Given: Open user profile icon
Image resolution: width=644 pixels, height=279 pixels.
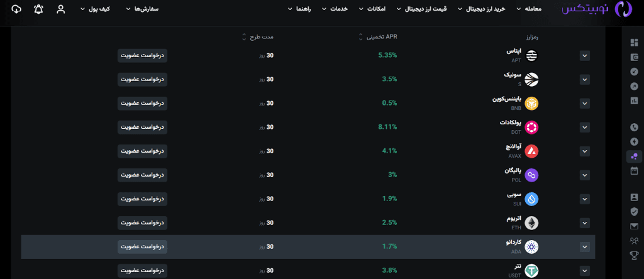Looking at the screenshot, I should [60, 9].
